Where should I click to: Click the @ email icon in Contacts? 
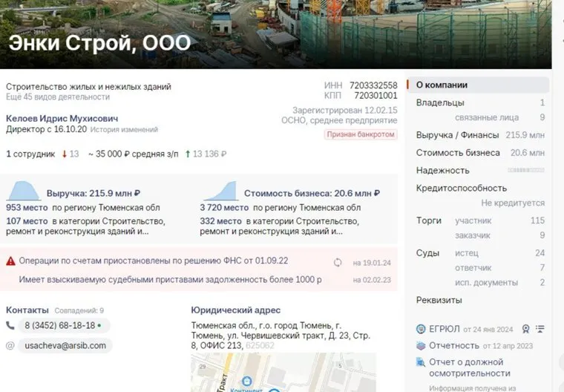point(11,345)
